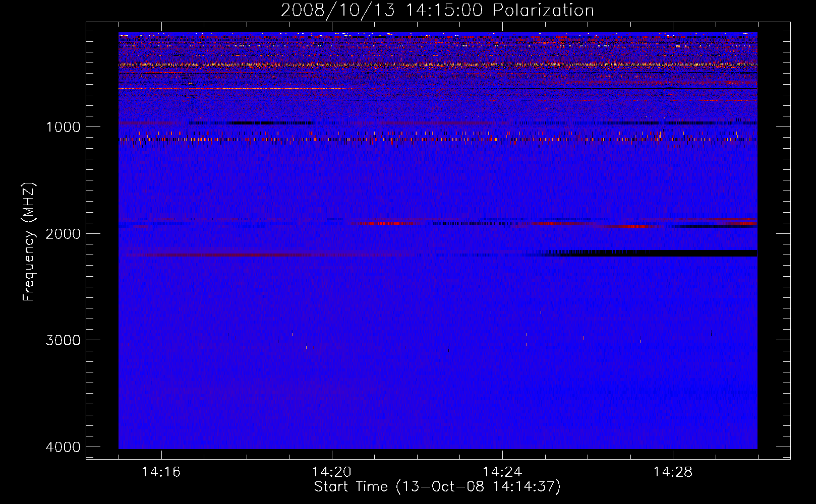816x504 pixels.
Task: Click the time tick label "14:28"
Action: (673, 472)
